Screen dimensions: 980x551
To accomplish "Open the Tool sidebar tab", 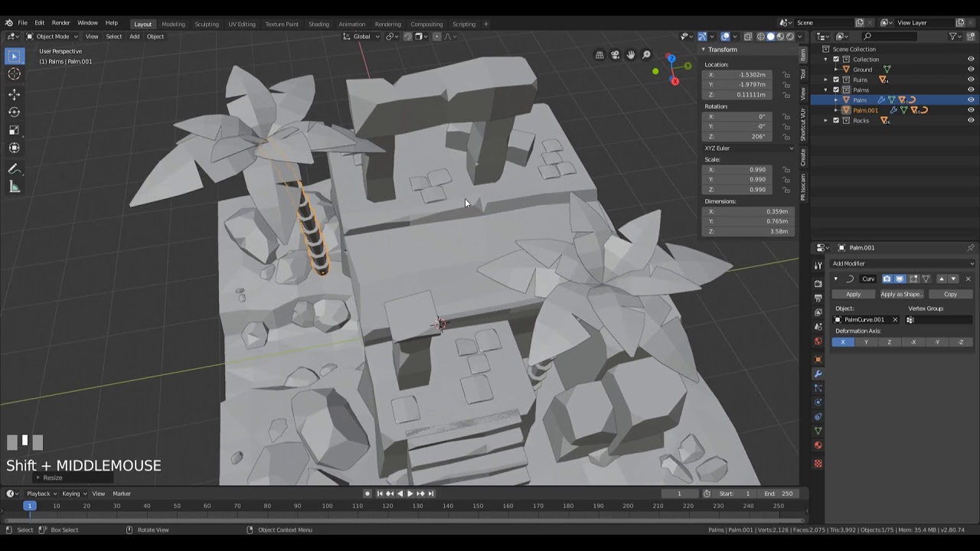I will point(803,74).
